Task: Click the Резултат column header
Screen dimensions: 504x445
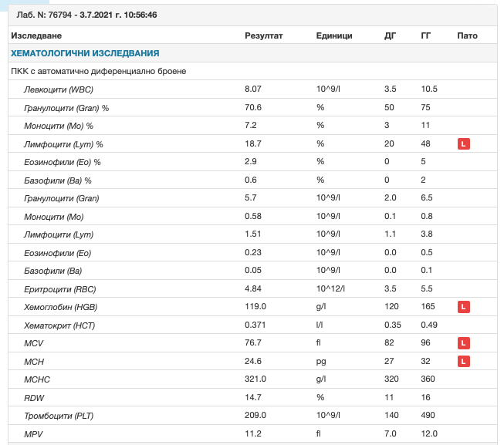Action: click(x=264, y=35)
